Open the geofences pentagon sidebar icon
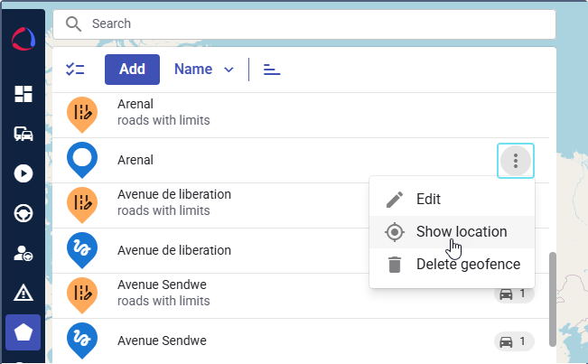This screenshot has width=588, height=364. click(23, 332)
